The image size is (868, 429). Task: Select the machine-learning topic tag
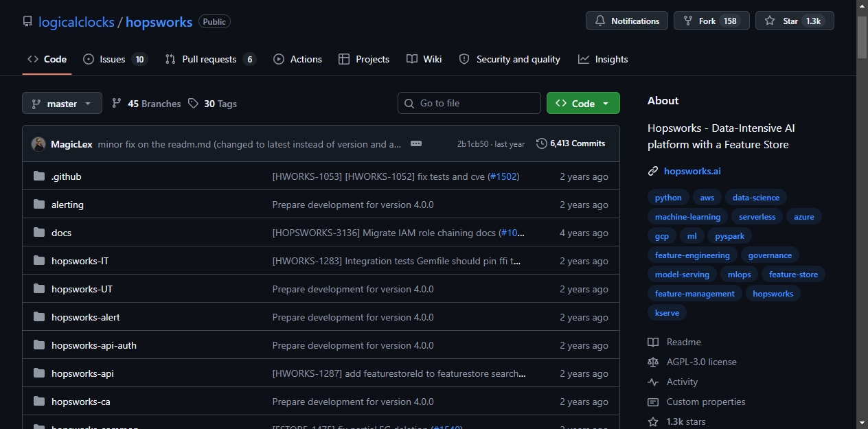point(687,217)
